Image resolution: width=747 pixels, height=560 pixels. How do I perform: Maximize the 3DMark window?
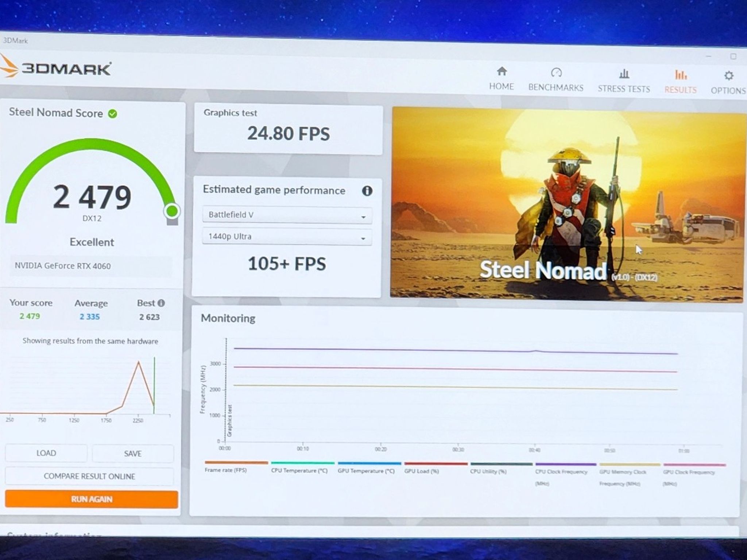[x=733, y=57]
